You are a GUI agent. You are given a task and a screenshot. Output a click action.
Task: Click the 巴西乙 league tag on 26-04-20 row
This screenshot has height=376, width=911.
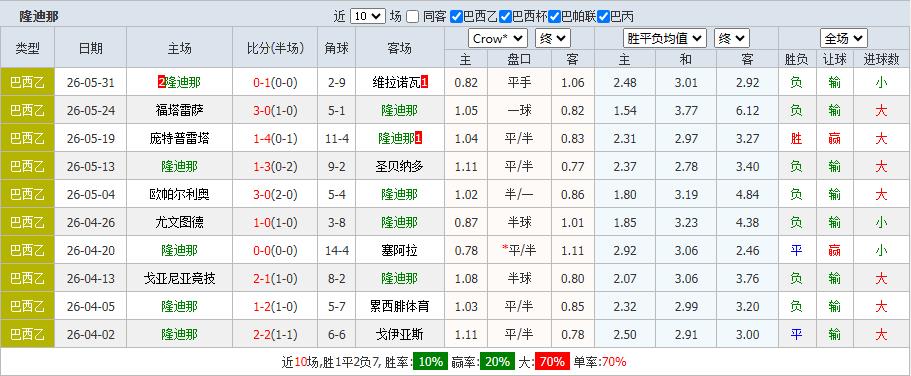27,250
